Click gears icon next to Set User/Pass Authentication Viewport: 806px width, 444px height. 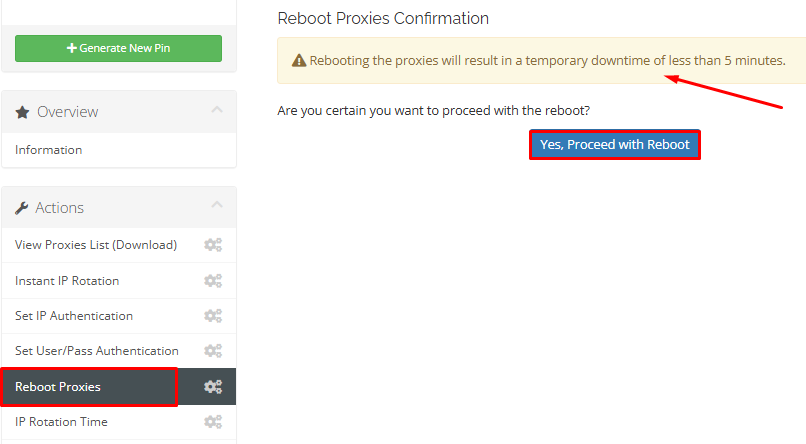click(x=213, y=351)
